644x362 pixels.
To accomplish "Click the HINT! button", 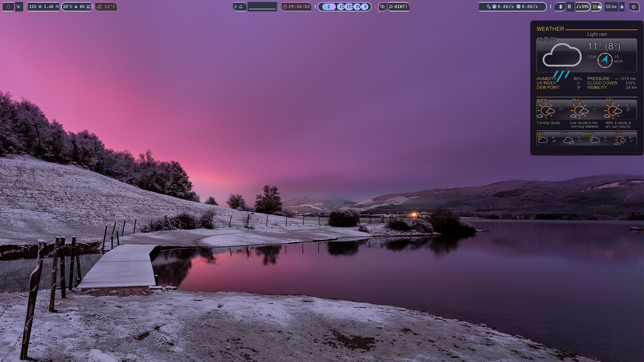I will (x=398, y=7).
